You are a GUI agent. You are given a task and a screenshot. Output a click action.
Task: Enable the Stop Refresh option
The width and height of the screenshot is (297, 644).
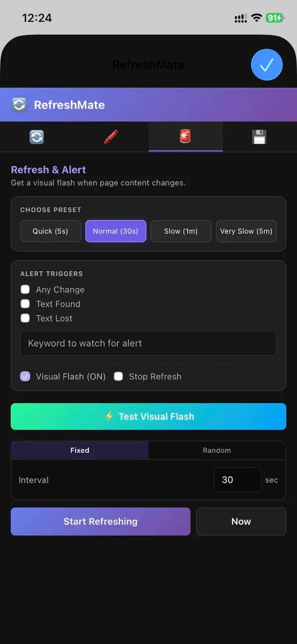pyautogui.click(x=118, y=376)
